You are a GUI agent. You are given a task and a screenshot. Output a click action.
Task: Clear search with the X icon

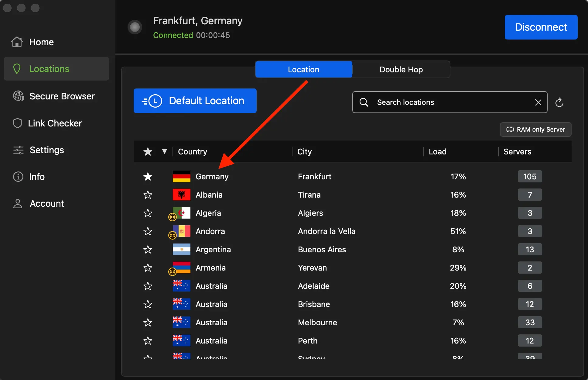[x=538, y=102]
